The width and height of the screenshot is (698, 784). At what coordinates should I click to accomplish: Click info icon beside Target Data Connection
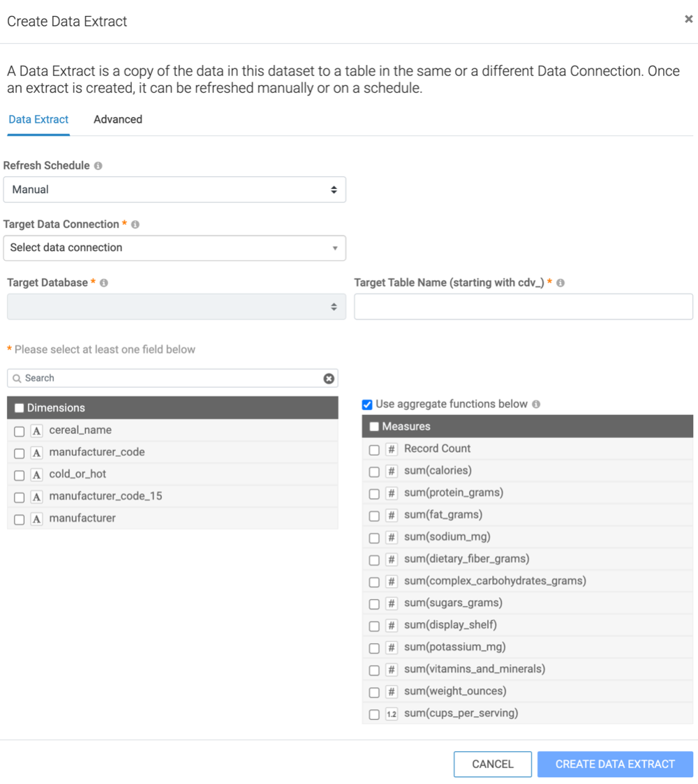[x=135, y=225]
